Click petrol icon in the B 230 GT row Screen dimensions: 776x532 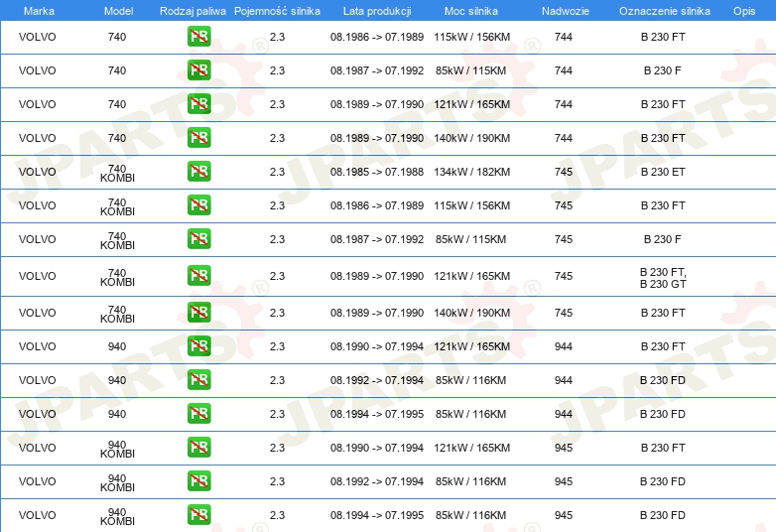[198, 276]
